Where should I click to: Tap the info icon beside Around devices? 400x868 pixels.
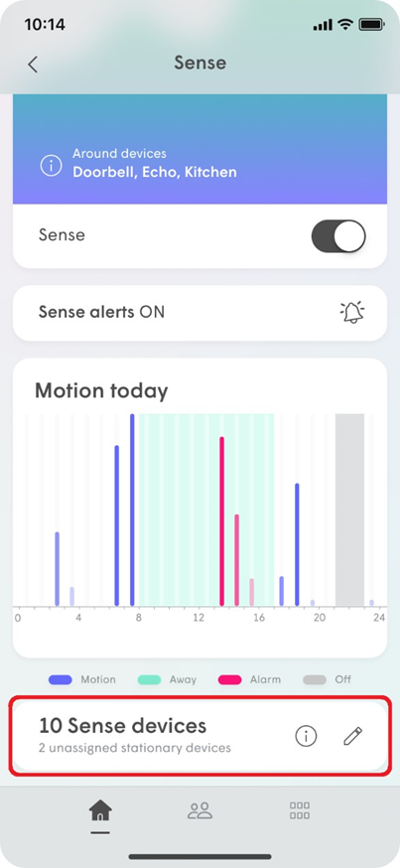coord(51,166)
